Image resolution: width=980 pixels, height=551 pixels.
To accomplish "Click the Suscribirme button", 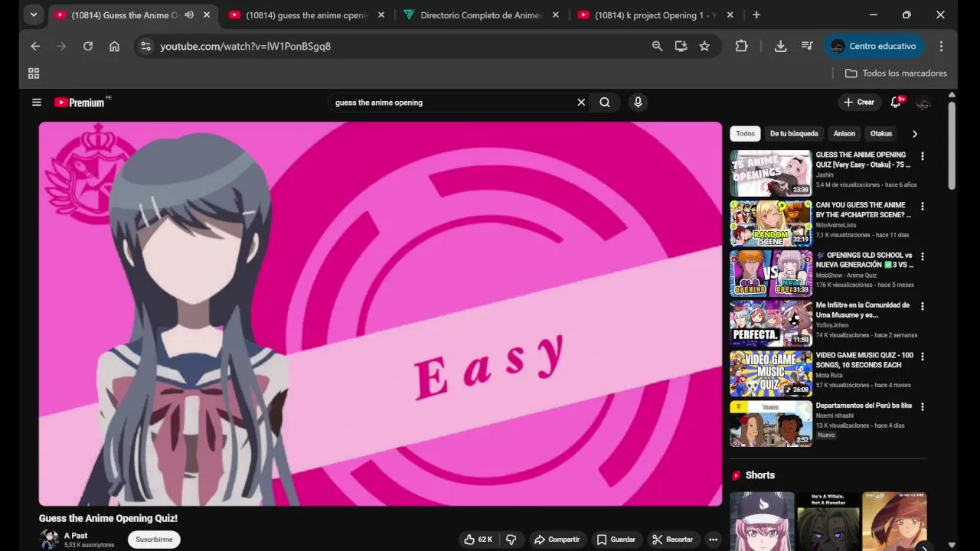I will [x=154, y=540].
